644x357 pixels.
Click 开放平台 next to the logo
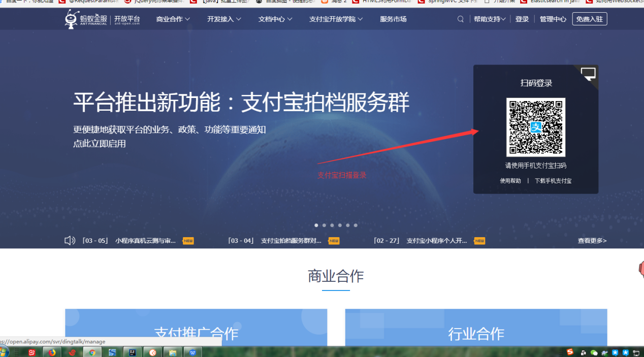[127, 19]
